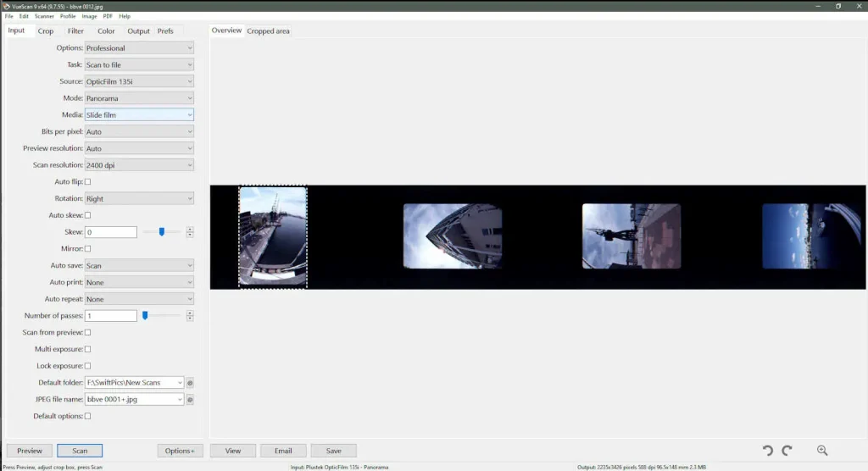Viewport: 868px width, 471px height.
Task: Click the Save button
Action: [333, 451]
